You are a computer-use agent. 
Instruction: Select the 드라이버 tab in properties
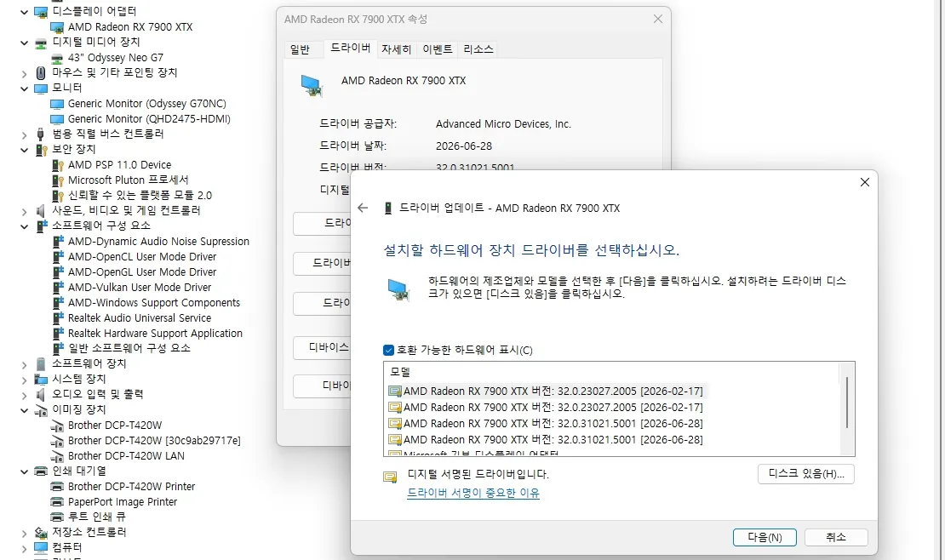(x=350, y=49)
